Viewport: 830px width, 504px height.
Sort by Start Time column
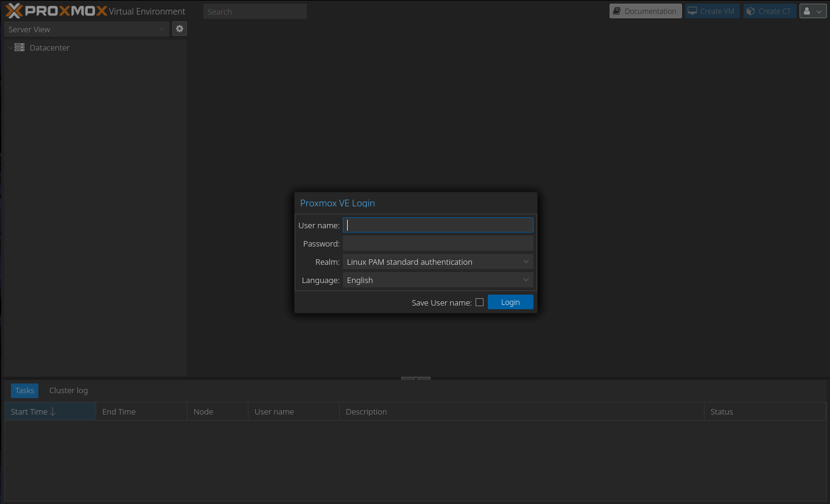50,411
